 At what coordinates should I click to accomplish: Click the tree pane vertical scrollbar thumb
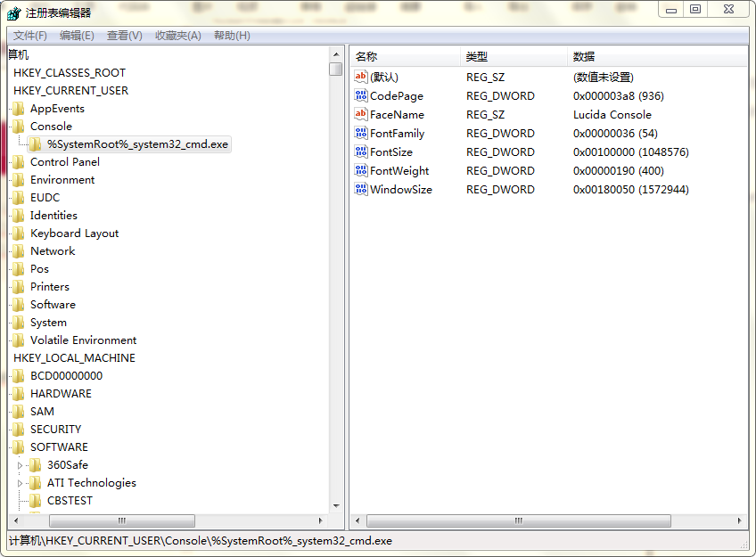pos(336,69)
